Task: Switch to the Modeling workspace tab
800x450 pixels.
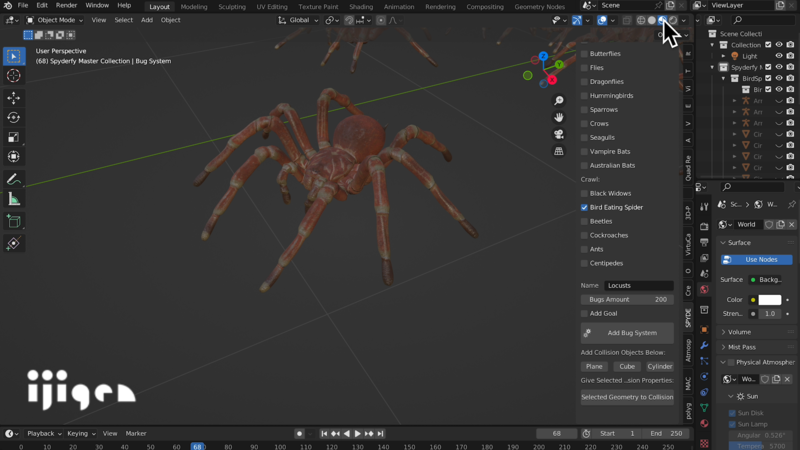Action: 194,7
